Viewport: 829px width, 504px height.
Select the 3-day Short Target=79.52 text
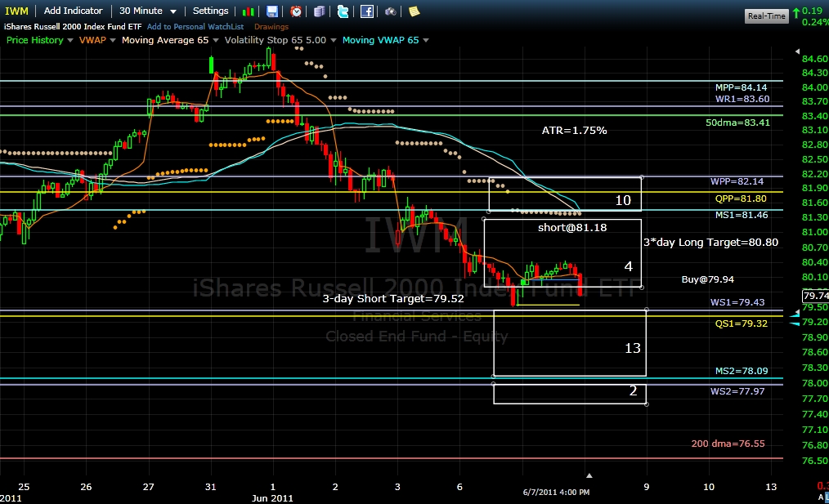(x=392, y=298)
